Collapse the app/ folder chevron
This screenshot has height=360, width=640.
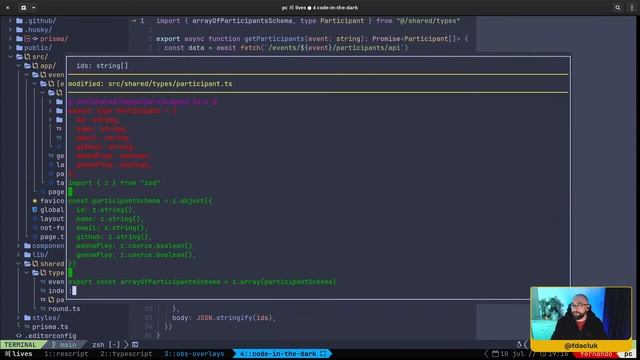[18, 66]
